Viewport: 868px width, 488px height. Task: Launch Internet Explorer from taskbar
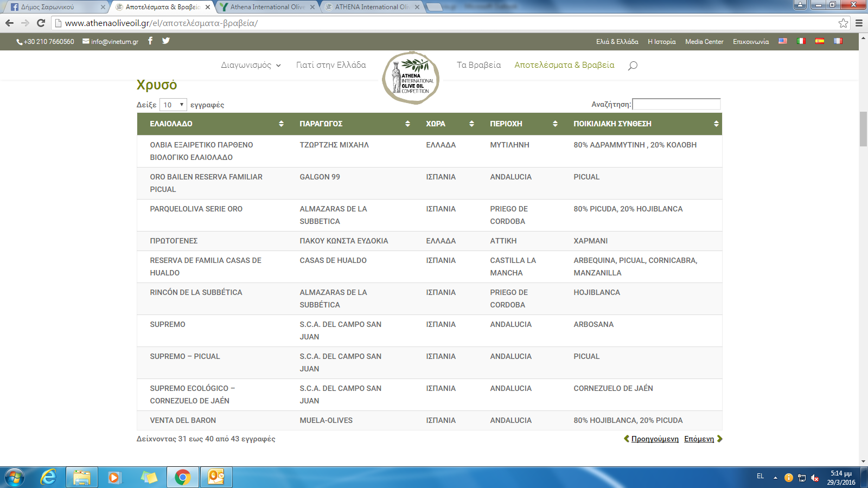[x=48, y=477]
